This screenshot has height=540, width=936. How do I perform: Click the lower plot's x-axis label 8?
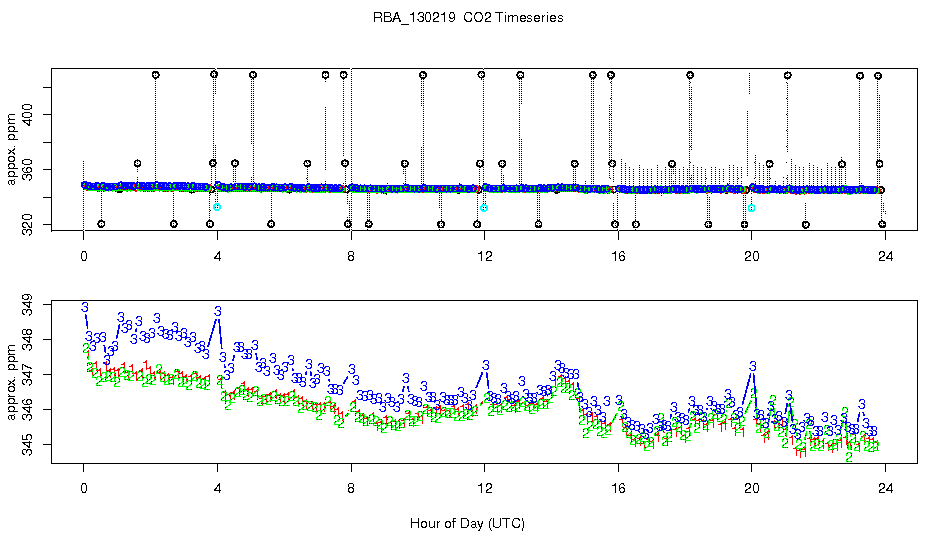coord(351,489)
